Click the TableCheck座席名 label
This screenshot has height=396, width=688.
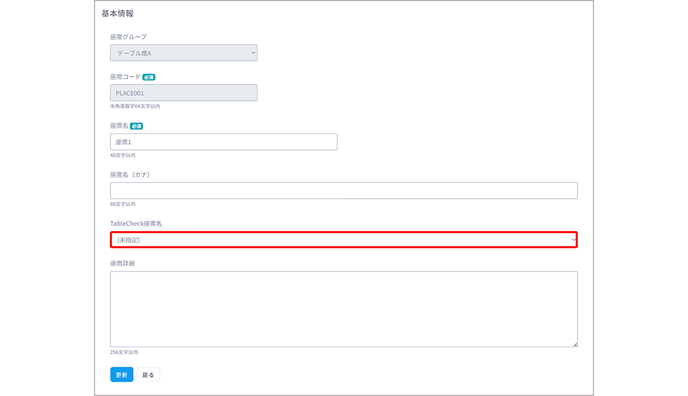tap(136, 224)
